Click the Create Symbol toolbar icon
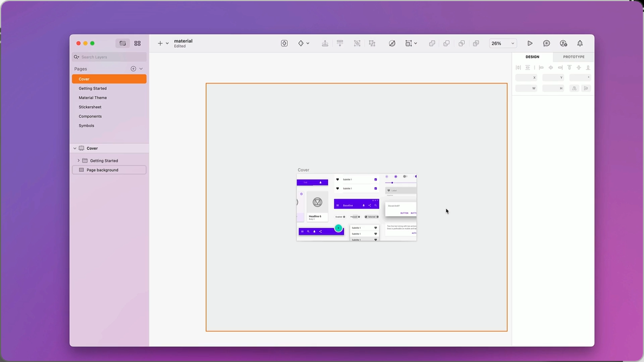644x362 pixels. [284, 43]
